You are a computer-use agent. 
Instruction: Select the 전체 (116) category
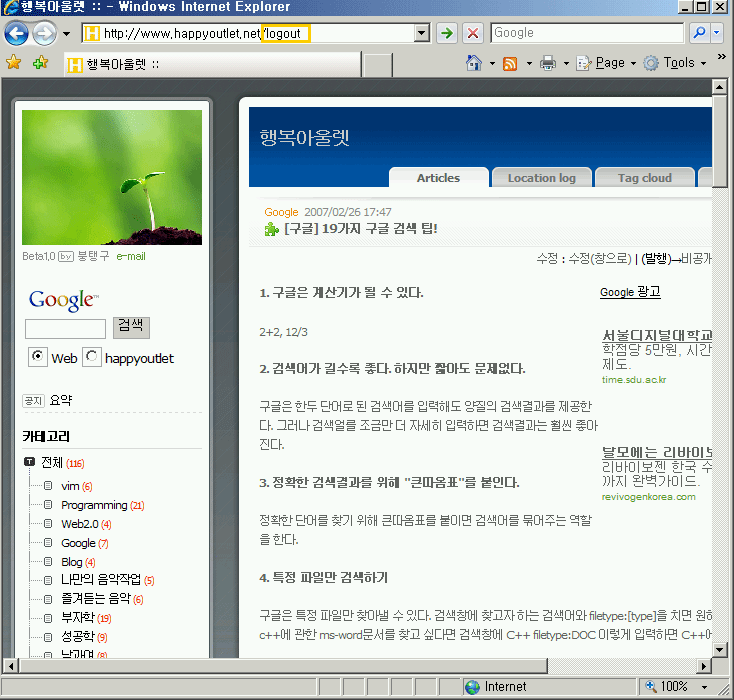tap(63, 463)
